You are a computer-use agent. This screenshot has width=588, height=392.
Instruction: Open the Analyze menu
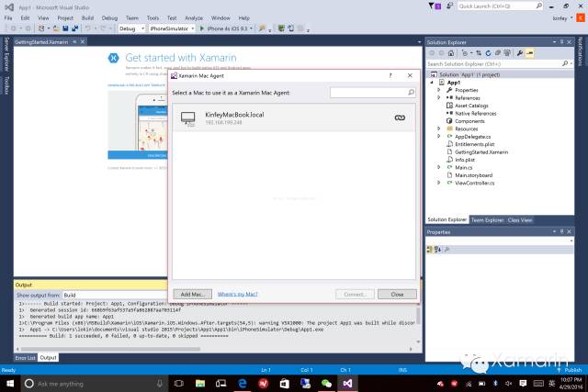194,17
